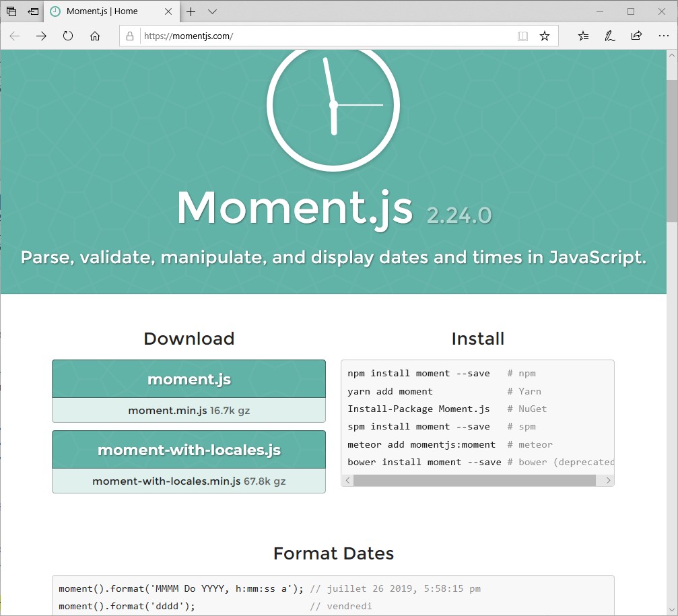Viewport: 678px width, 616px height.
Task: Click install box horizontal scrollbar thumb
Action: [x=475, y=480]
